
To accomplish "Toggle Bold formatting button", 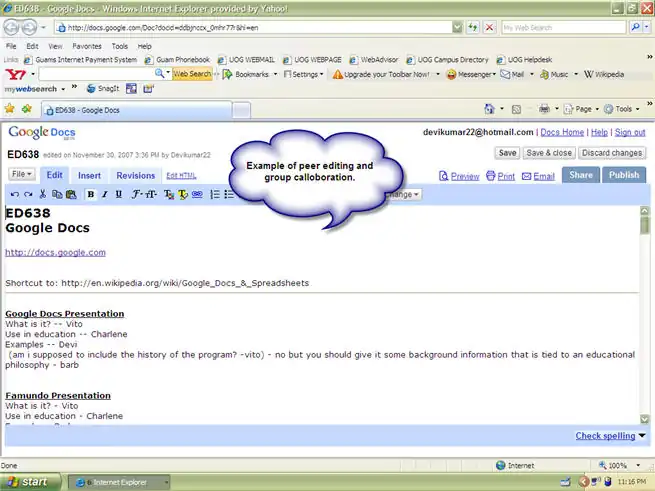I will pos(91,194).
